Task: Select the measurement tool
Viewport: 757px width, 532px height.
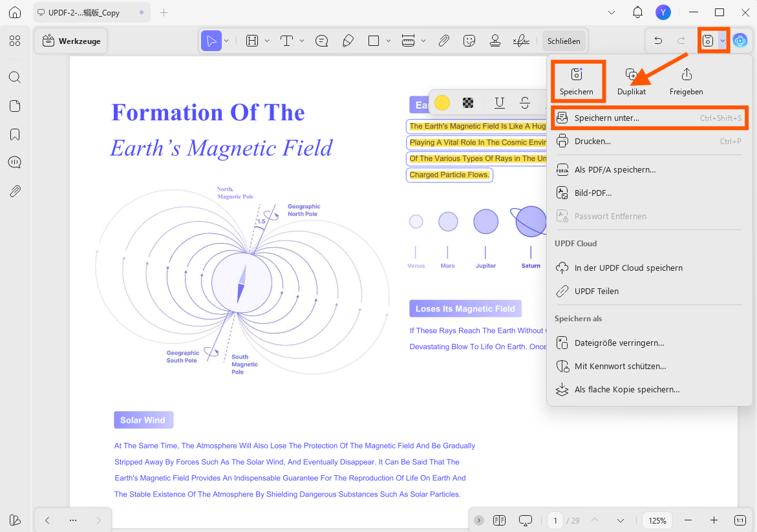Action: point(409,41)
